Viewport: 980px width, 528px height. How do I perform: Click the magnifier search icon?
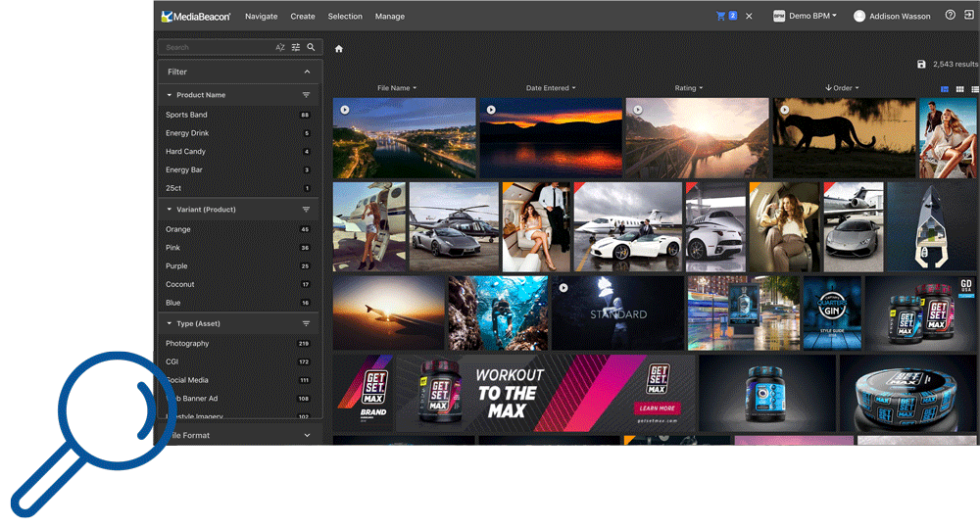tap(311, 47)
